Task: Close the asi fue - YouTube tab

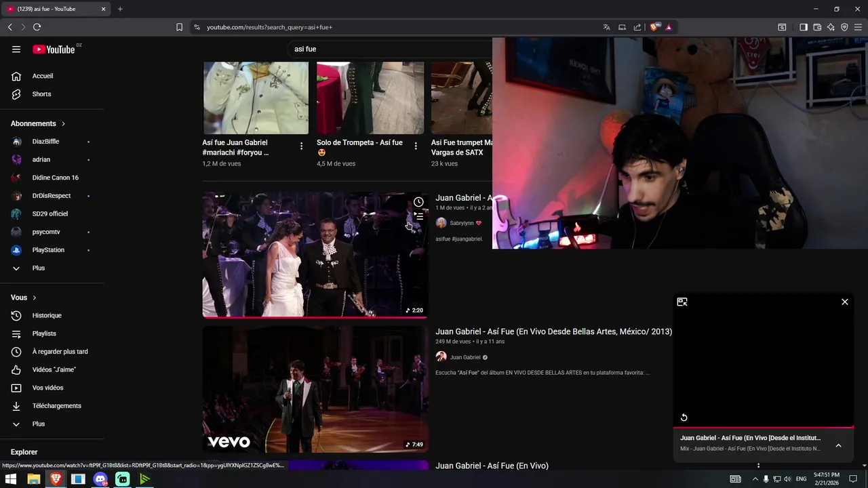Action: [103, 9]
